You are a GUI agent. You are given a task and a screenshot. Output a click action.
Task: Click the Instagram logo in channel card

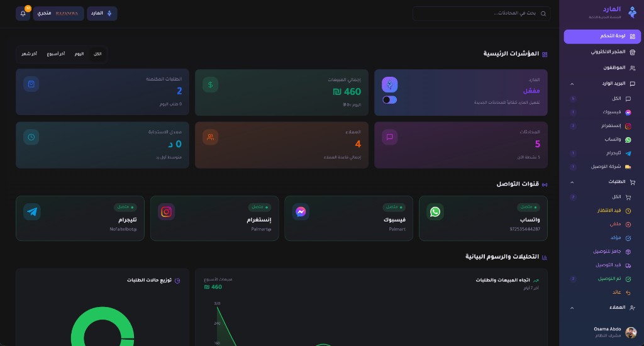166,211
